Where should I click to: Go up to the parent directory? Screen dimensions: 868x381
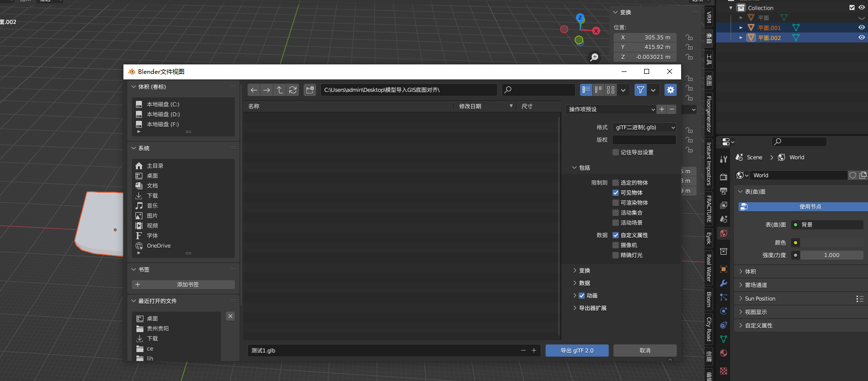tap(280, 90)
